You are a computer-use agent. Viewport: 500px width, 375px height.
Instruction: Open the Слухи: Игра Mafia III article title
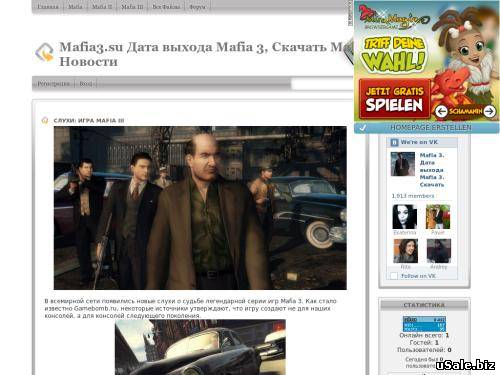click(89, 121)
